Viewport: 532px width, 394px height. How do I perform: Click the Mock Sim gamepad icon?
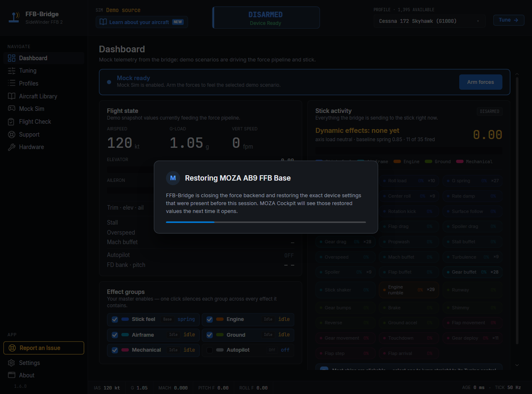[x=12, y=109]
